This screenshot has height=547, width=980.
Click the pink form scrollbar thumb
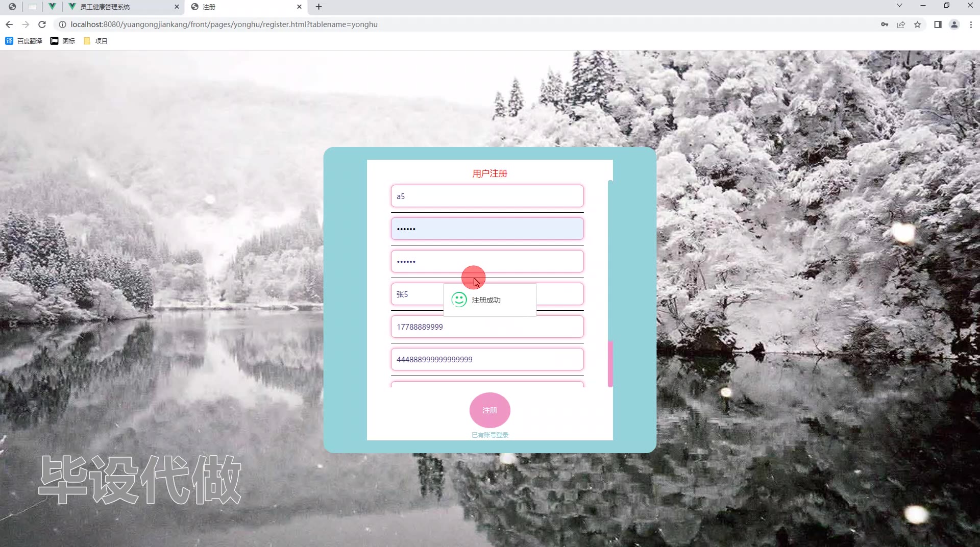tap(610, 364)
